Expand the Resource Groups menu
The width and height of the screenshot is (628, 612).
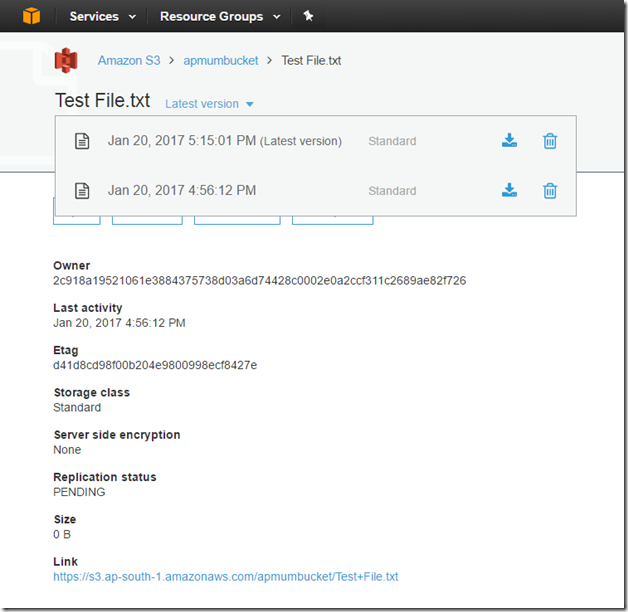[220, 16]
